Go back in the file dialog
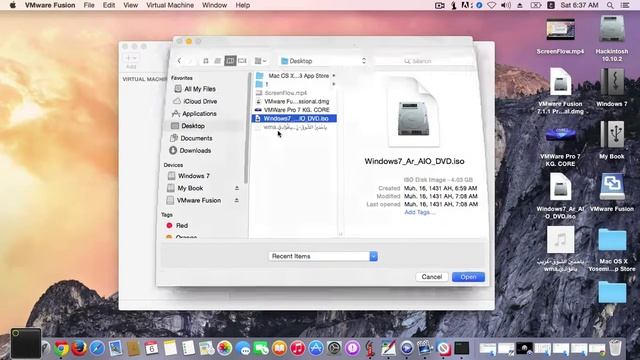The width and height of the screenshot is (640, 360). pyautogui.click(x=180, y=61)
